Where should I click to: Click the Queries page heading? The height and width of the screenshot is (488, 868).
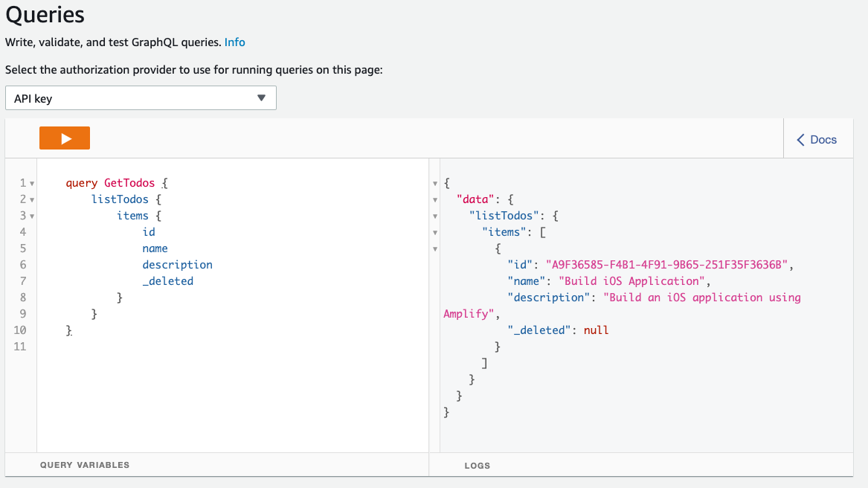[x=45, y=14]
